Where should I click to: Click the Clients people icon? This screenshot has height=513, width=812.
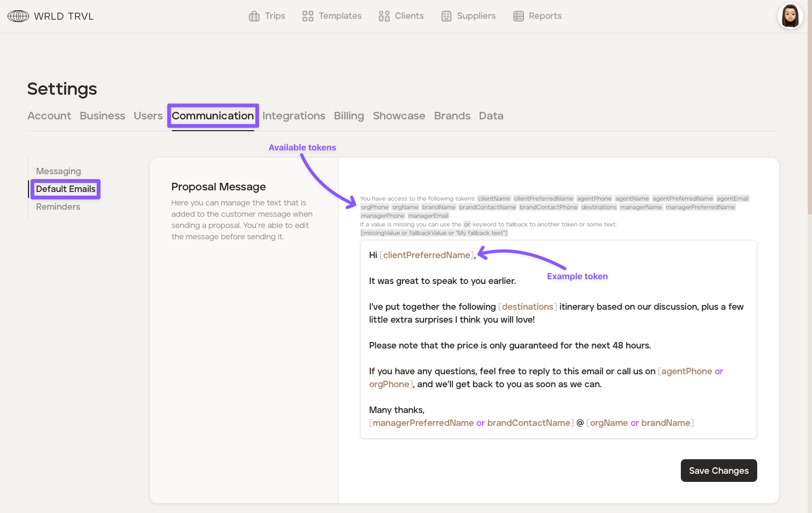tap(384, 16)
